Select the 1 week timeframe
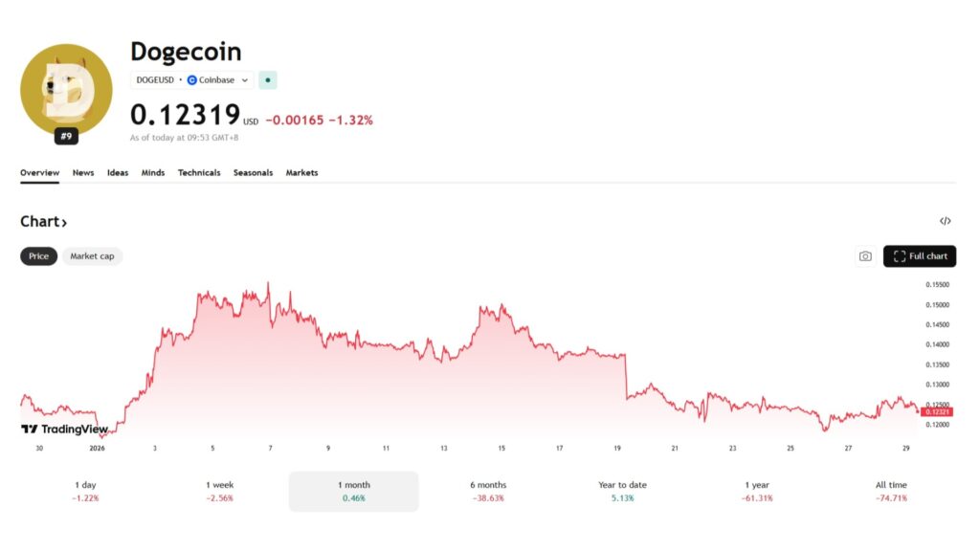980x551 pixels. pyautogui.click(x=219, y=490)
